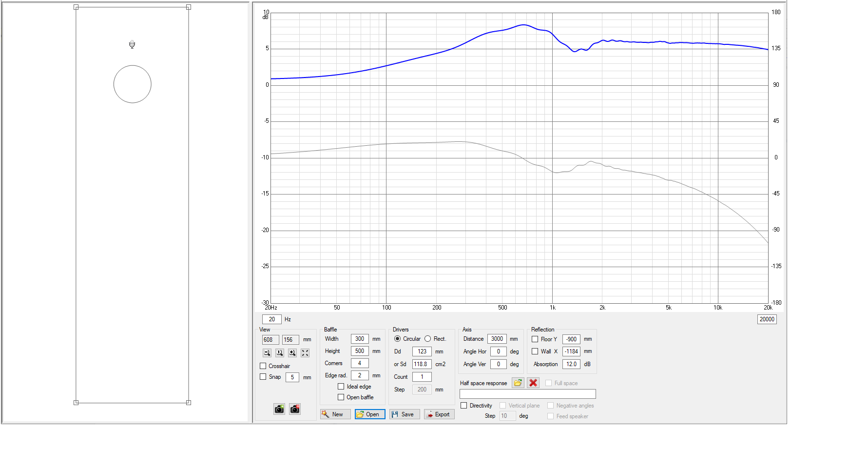Click the bottom-right baffle corner handle
The height and width of the screenshot is (468, 868).
189,403
